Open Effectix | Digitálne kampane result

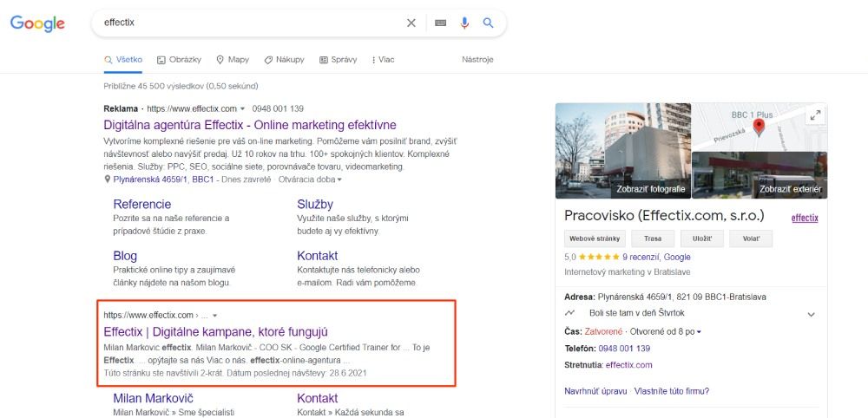(x=216, y=332)
